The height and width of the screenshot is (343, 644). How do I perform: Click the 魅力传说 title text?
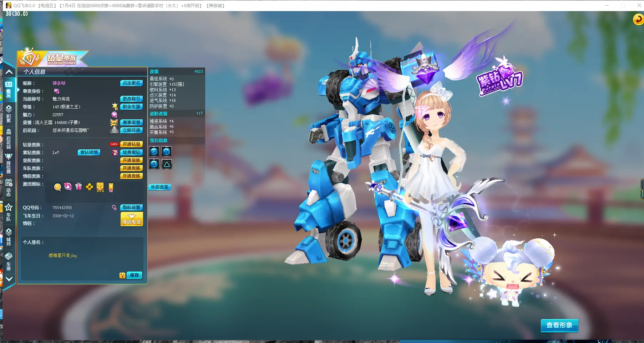pyautogui.click(x=61, y=99)
